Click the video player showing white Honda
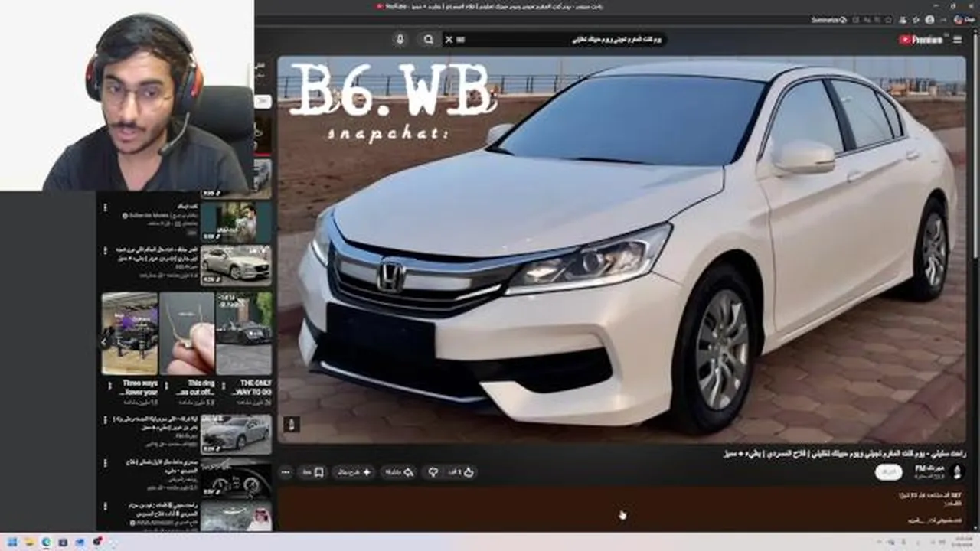Viewport: 980px width, 551px height. pyautogui.click(x=622, y=249)
